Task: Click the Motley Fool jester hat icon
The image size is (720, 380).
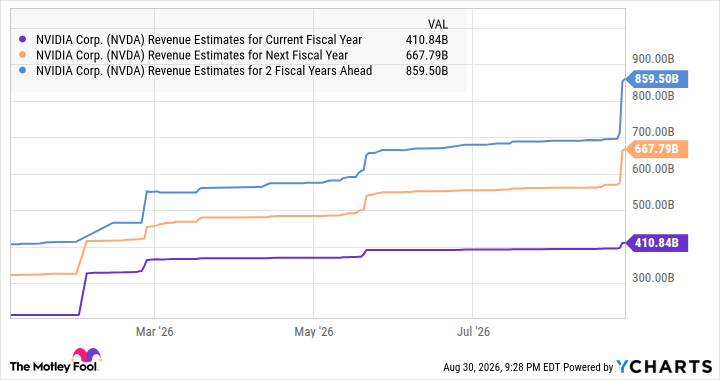Action: coord(86,355)
